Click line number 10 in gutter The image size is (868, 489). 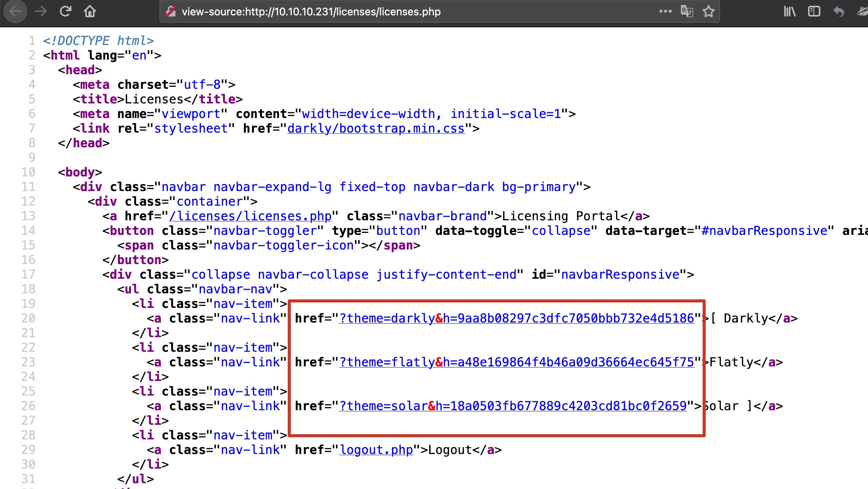pos(28,172)
